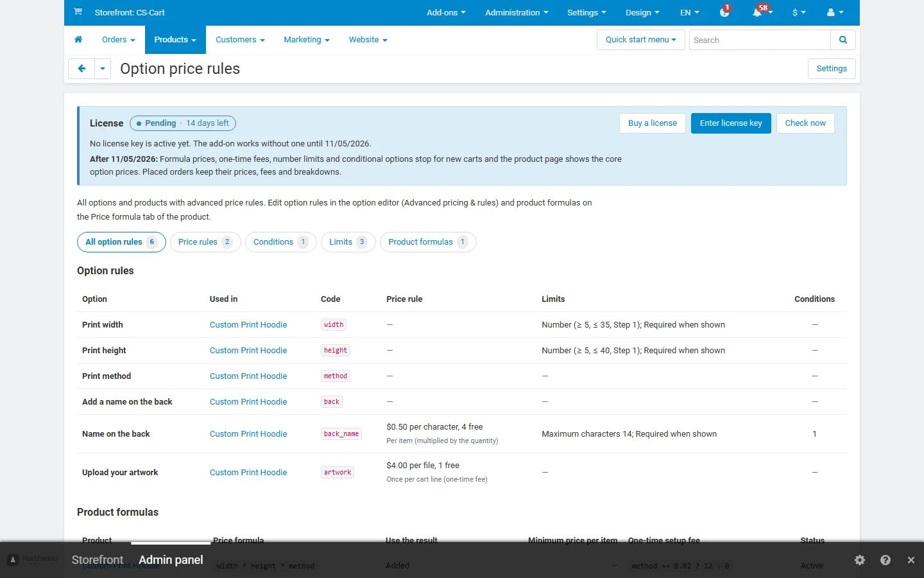Open the user account icon menu
This screenshot has height=578, width=924.
835,12
